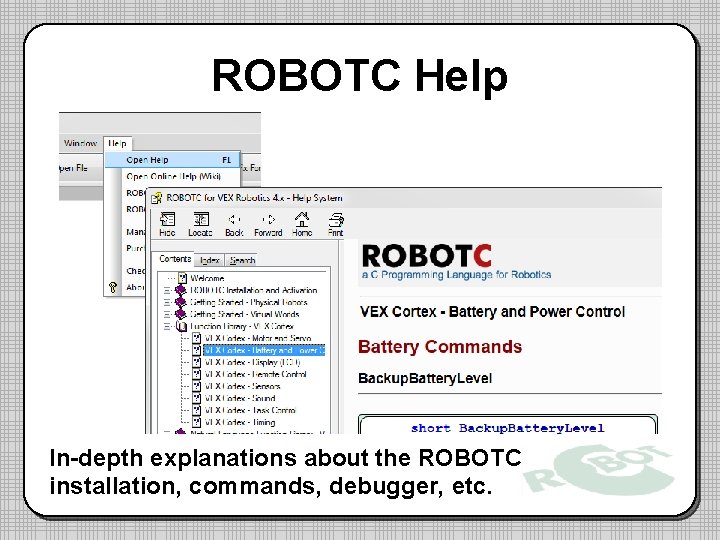720x540 pixels.
Task: Click the page icon for VEX Cortex - Motor and Servo
Action: click(197, 338)
